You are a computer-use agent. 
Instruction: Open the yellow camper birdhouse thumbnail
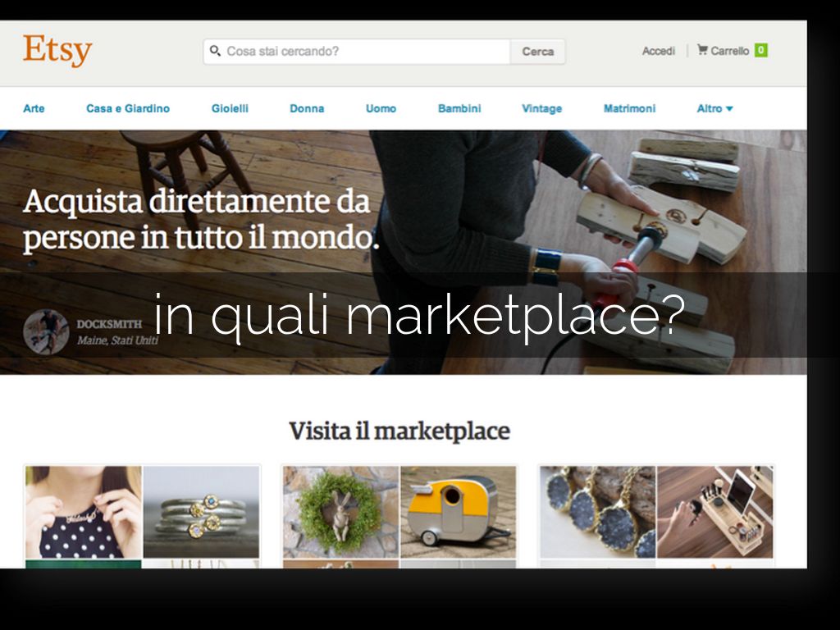coord(459,512)
